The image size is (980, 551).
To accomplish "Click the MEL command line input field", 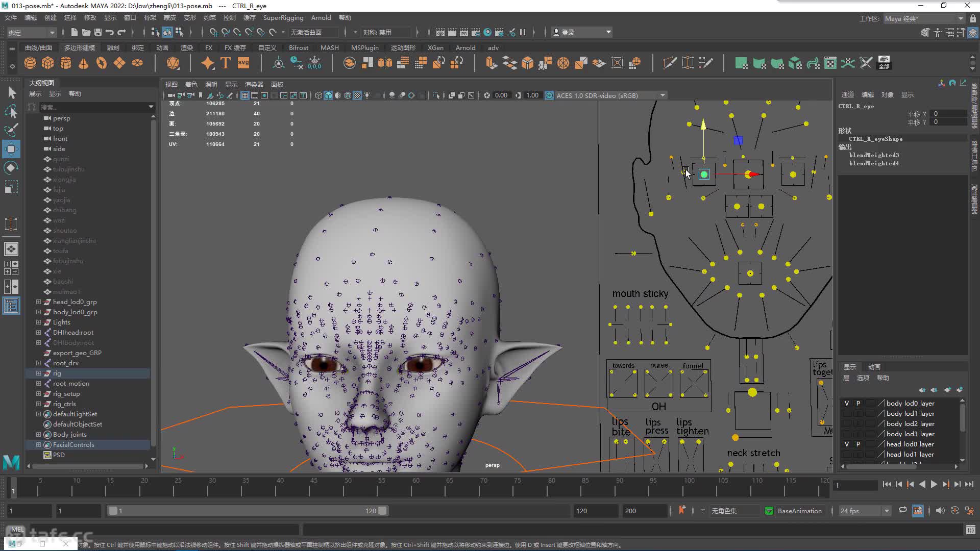I will [x=163, y=530].
